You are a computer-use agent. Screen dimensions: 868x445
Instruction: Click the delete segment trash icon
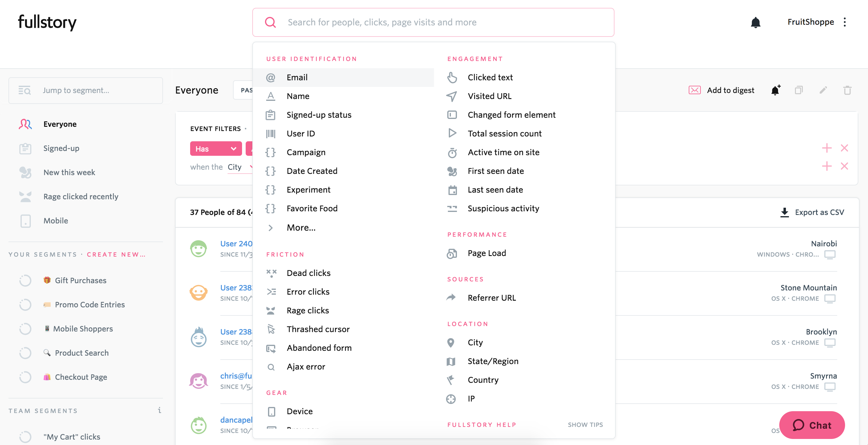[847, 90]
